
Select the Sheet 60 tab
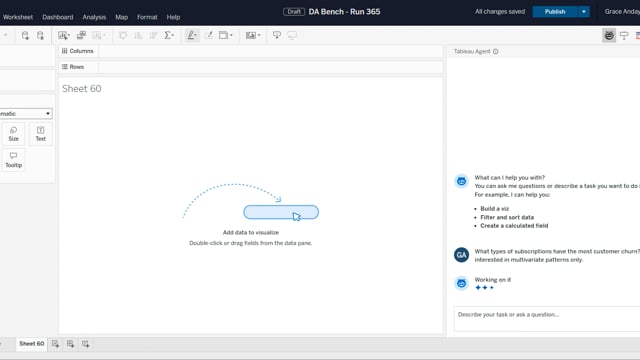click(x=31, y=344)
